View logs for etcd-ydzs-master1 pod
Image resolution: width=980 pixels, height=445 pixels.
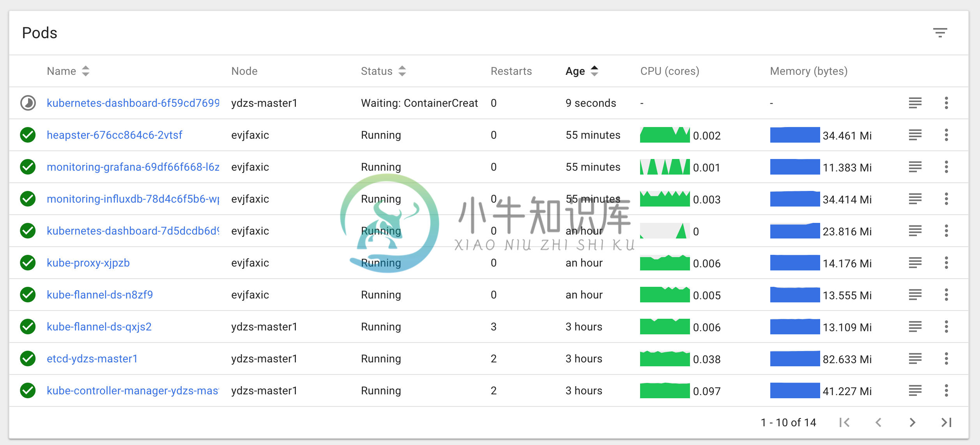(915, 358)
